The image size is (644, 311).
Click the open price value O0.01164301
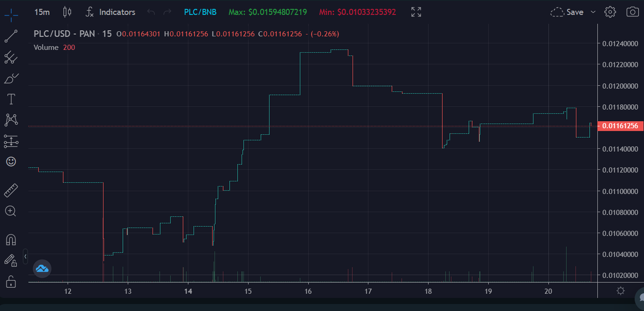tap(138, 34)
